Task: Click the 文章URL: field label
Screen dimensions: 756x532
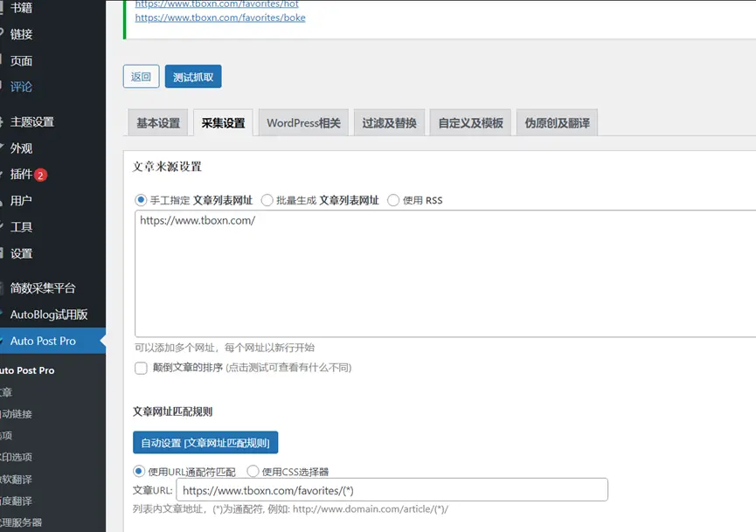Action: click(x=152, y=491)
